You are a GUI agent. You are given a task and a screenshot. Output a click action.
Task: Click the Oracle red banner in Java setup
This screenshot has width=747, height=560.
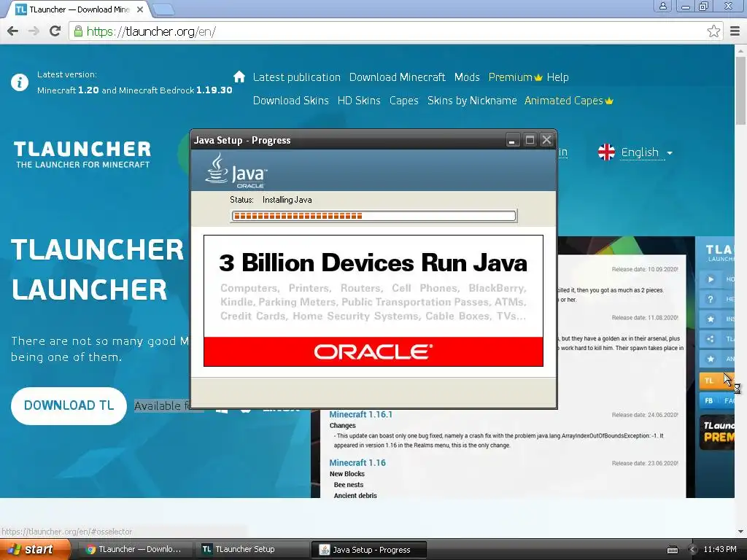373,352
